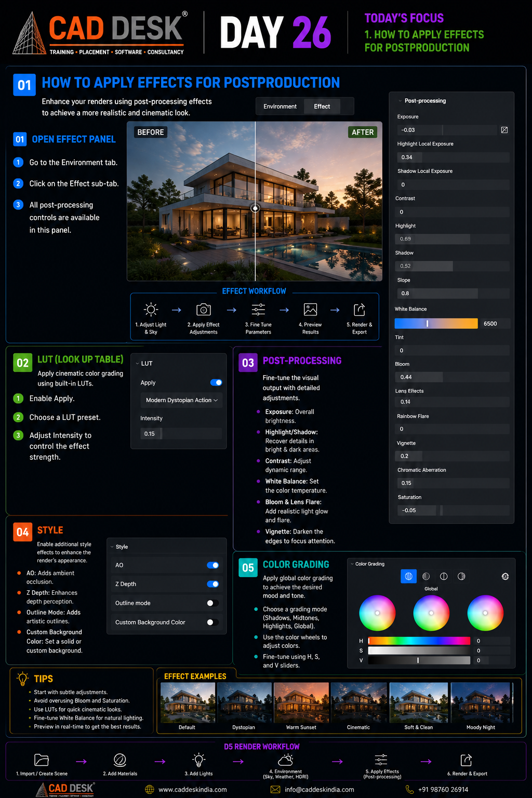Open www.caddeskindia.com link

pyautogui.click(x=193, y=789)
